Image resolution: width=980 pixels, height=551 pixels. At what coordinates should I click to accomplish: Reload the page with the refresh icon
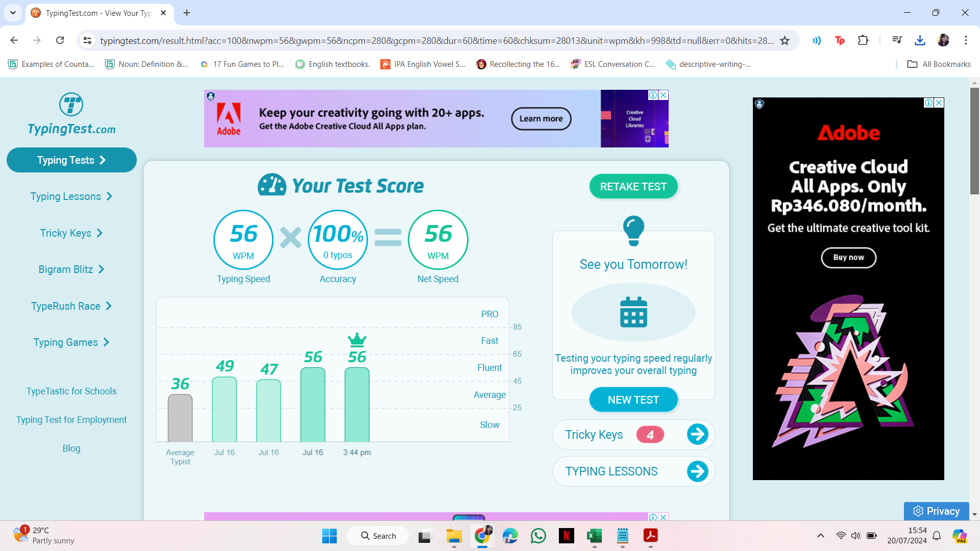(60, 40)
